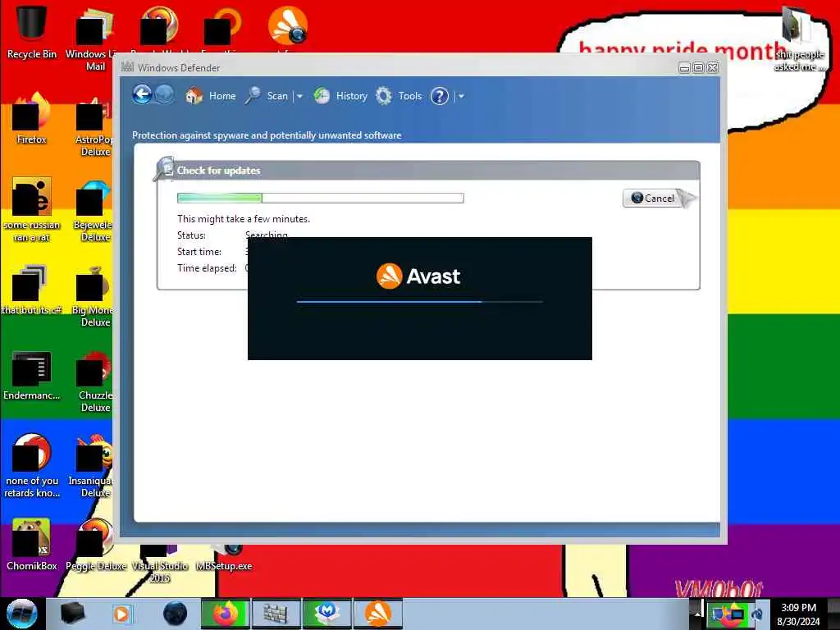840x630 pixels.
Task: Open the Tools page
Action: [399, 96]
